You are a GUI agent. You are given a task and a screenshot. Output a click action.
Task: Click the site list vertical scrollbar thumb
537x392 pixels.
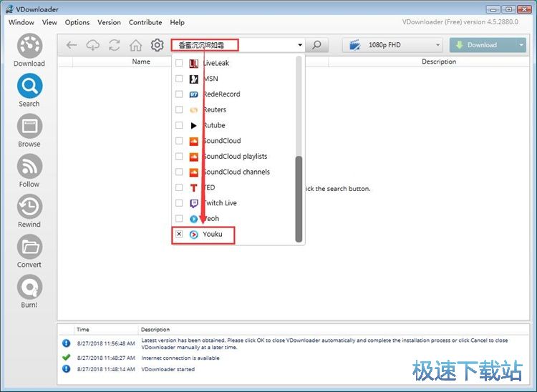point(299,199)
